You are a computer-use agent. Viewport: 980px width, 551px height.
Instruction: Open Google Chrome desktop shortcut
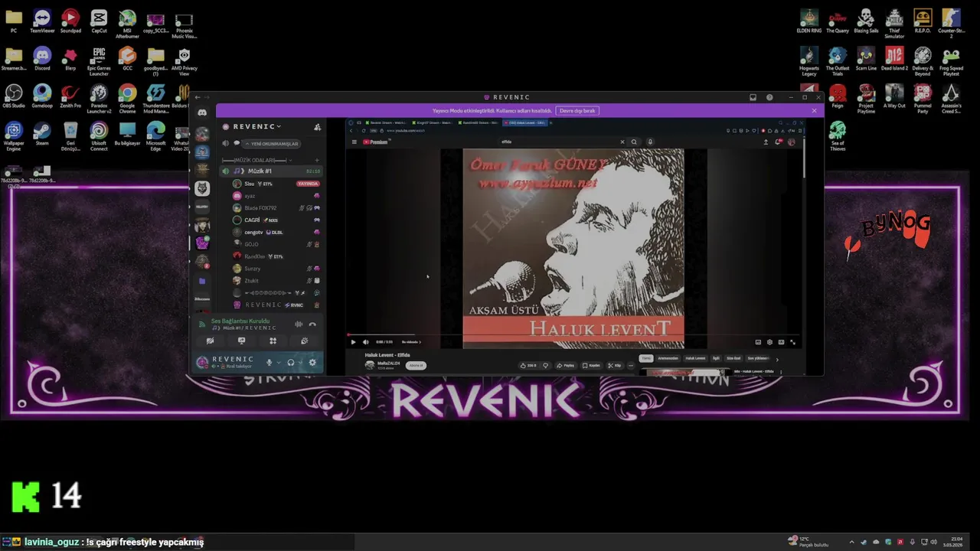click(x=127, y=98)
